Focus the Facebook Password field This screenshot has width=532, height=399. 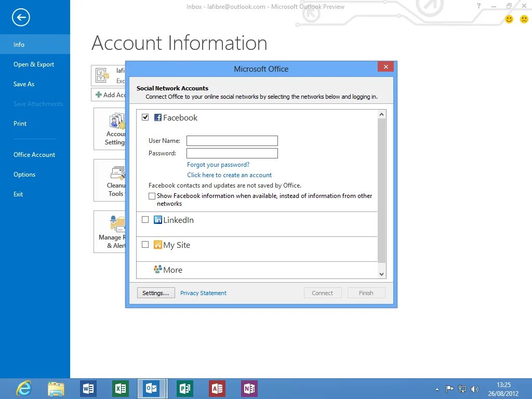[232, 153]
